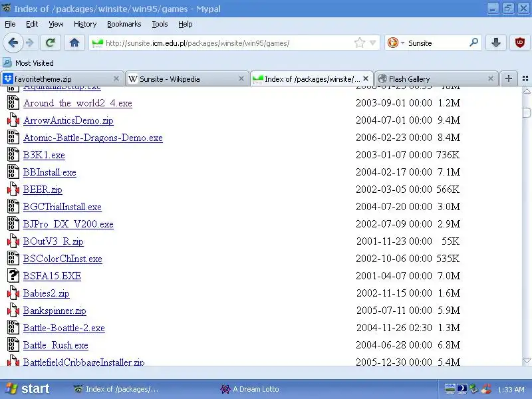Open the ArrowAnticsDemo.zip link
This screenshot has height=399, width=532.
(68, 120)
